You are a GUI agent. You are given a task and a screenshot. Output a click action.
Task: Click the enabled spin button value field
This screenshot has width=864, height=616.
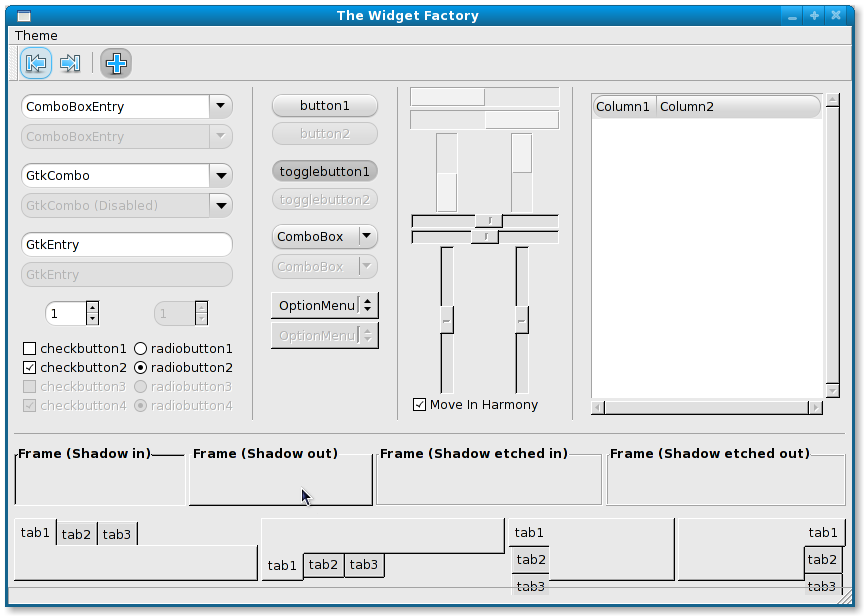(66, 314)
